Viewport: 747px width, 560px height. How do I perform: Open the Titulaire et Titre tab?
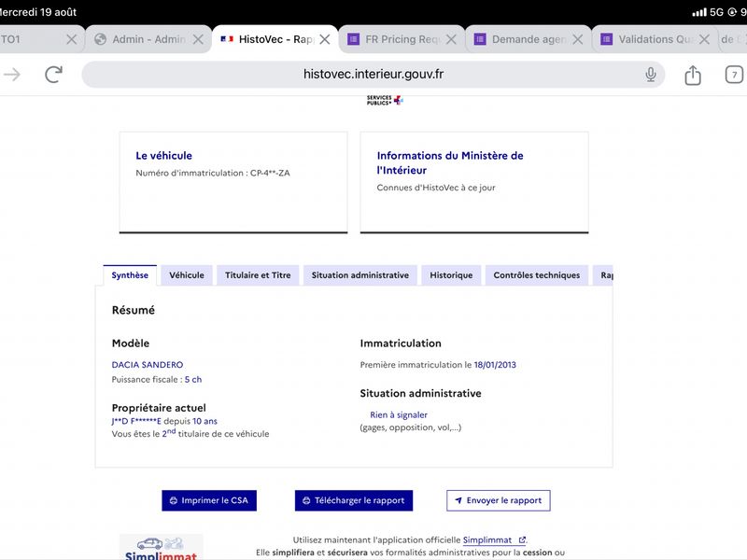[x=258, y=275]
